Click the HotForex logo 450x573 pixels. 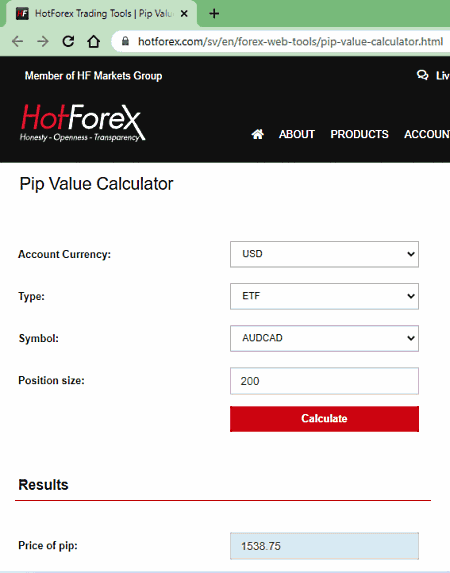(x=83, y=122)
